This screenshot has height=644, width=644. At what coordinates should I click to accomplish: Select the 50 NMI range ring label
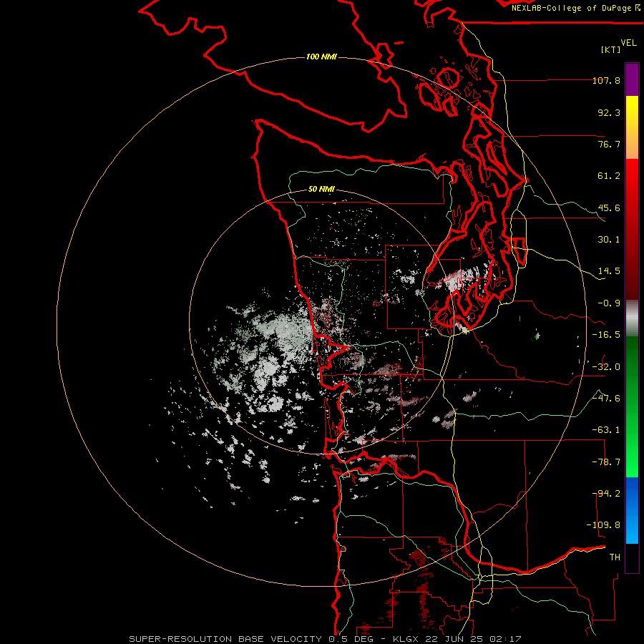321,189
